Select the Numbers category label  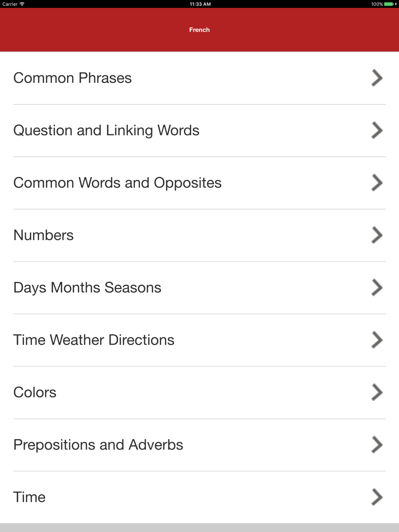pyautogui.click(x=43, y=235)
